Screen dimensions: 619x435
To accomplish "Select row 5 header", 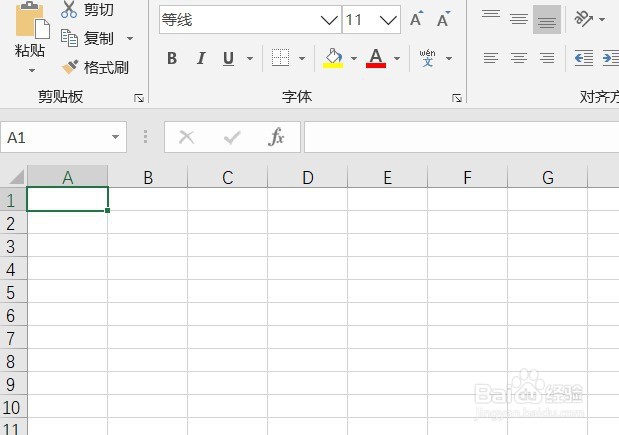I will point(13,291).
